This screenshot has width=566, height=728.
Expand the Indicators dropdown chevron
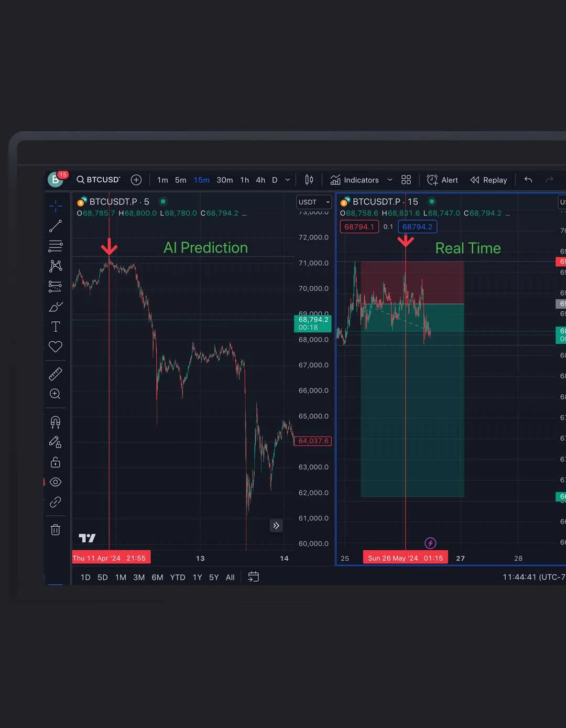pos(389,180)
